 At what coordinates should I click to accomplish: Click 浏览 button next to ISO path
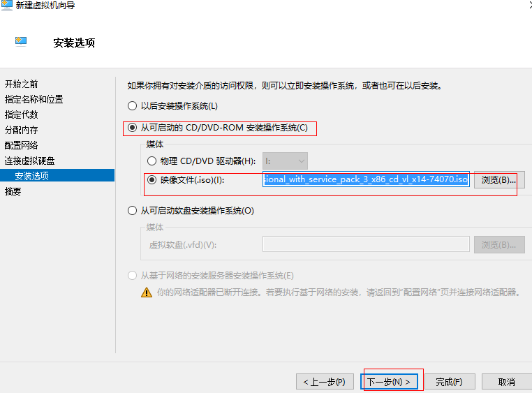click(x=499, y=179)
